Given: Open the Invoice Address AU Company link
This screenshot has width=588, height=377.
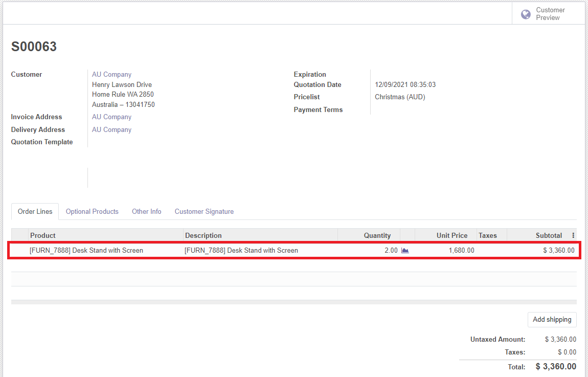Looking at the screenshot, I should pos(111,117).
